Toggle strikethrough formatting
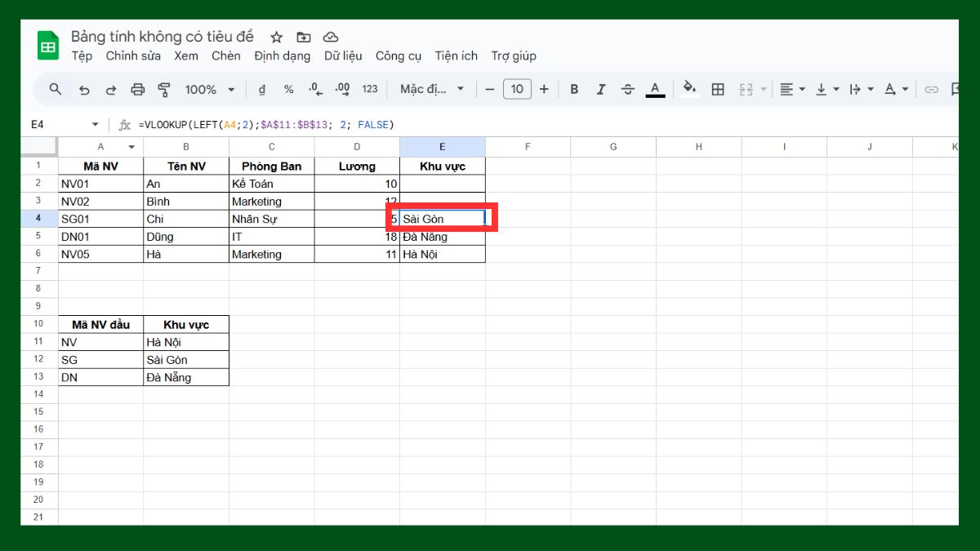The width and height of the screenshot is (980, 551). coord(627,89)
